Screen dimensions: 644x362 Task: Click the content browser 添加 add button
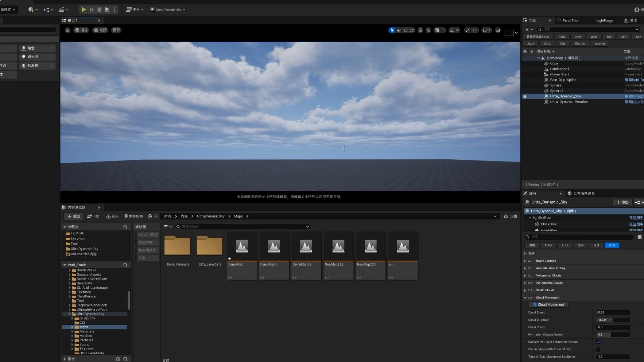pos(73,217)
